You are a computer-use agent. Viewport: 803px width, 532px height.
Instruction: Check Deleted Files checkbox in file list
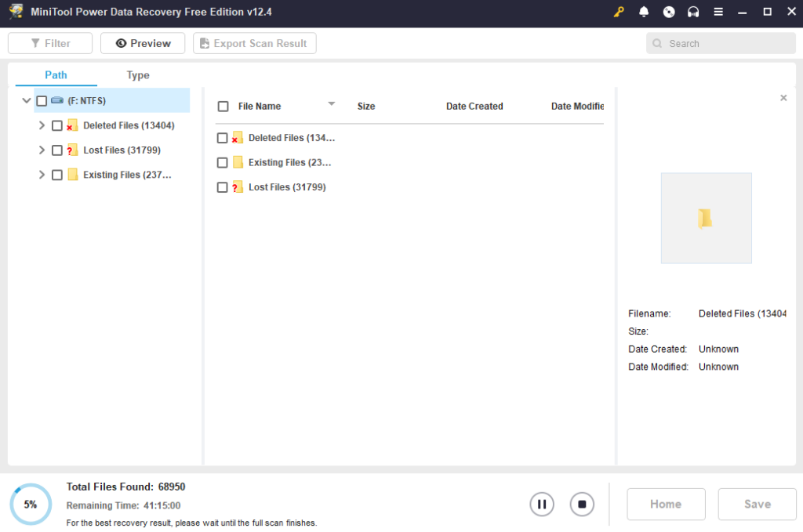tap(222, 138)
